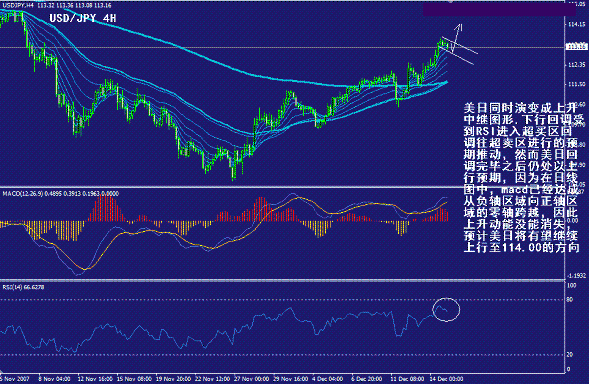589x384 pixels.
Task: Click the 112.35 price axis label
Action: (x=577, y=65)
